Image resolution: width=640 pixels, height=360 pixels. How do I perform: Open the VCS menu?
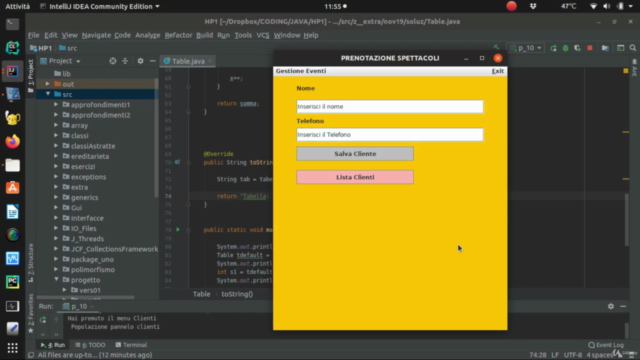click(263, 35)
